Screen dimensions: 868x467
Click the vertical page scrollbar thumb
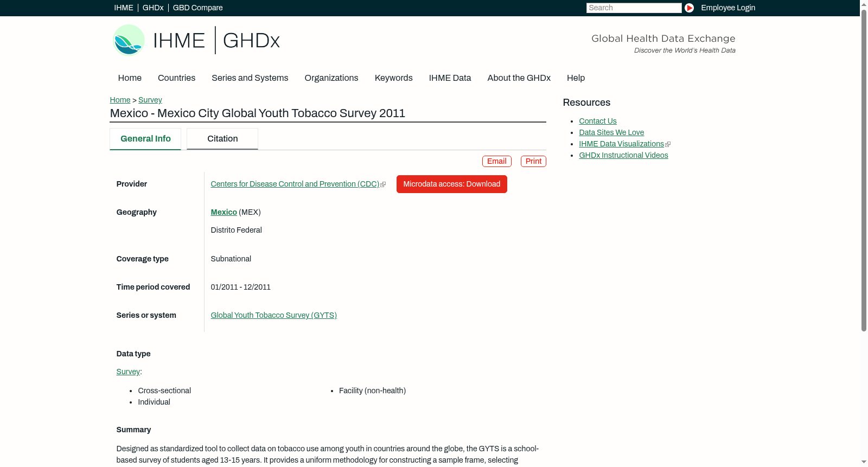tap(864, 170)
